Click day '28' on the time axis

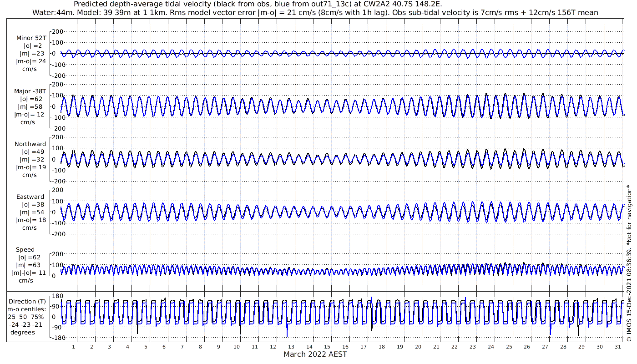(563, 347)
